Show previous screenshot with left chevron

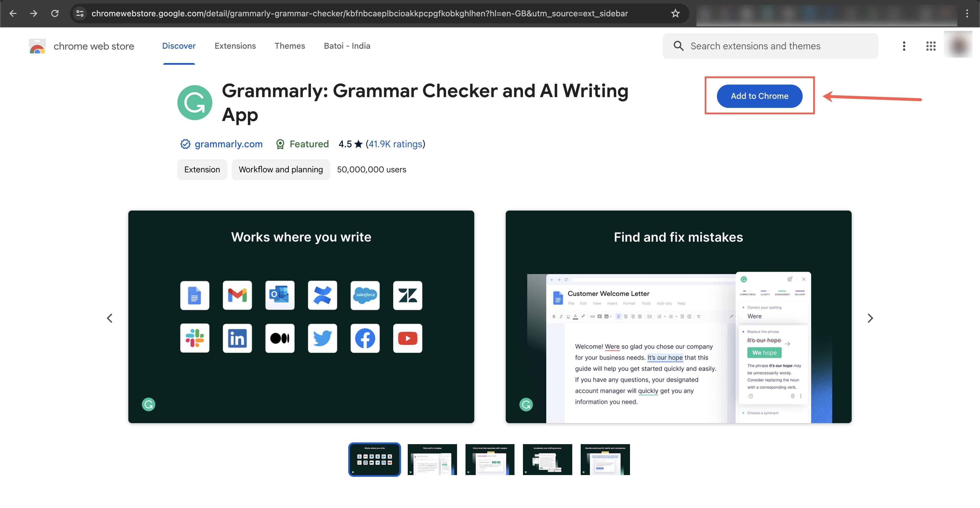click(x=110, y=318)
